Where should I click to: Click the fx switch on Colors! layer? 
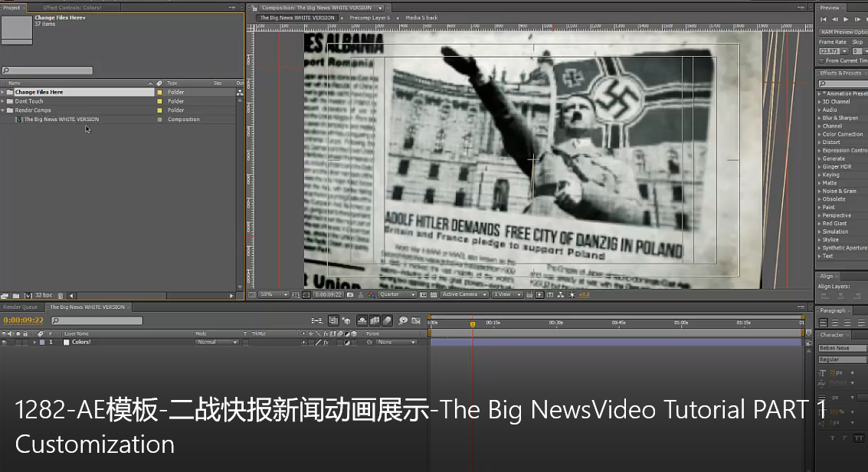click(x=326, y=343)
